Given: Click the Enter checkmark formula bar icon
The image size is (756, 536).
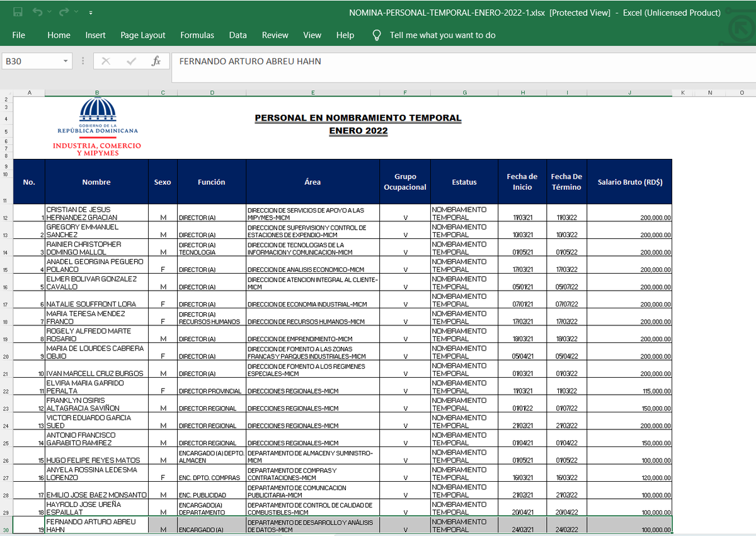Looking at the screenshot, I should [131, 61].
